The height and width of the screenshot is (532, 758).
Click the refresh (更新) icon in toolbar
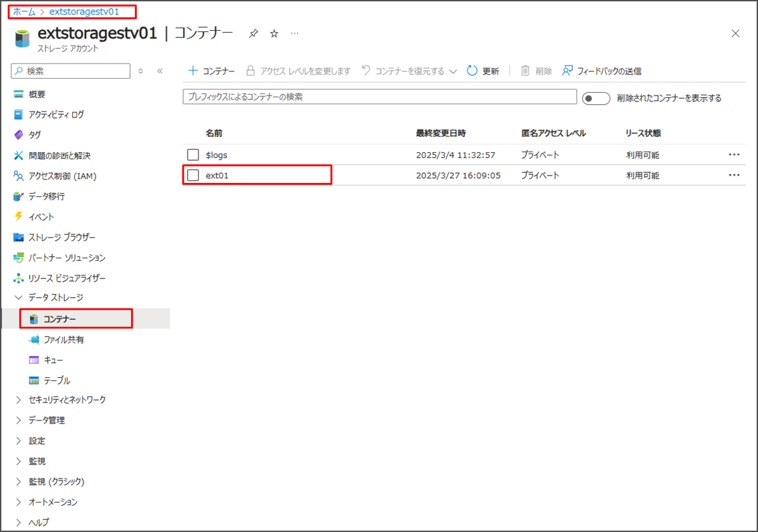[x=473, y=71]
